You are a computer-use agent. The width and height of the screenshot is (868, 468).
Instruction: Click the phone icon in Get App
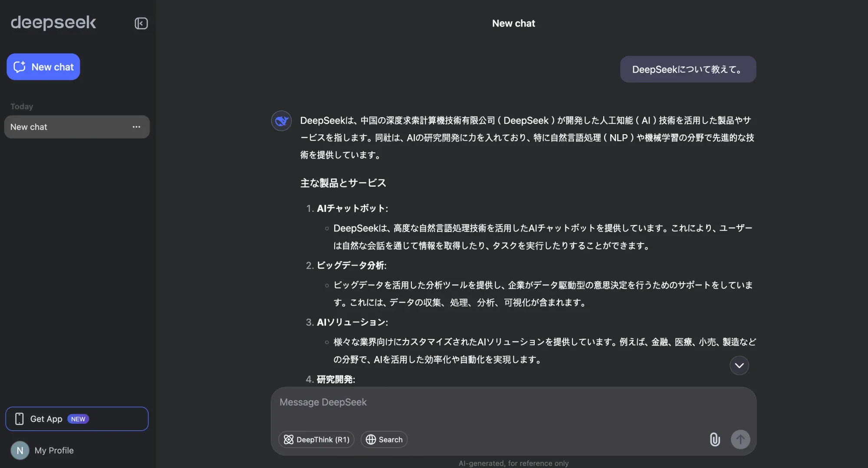[19, 419]
